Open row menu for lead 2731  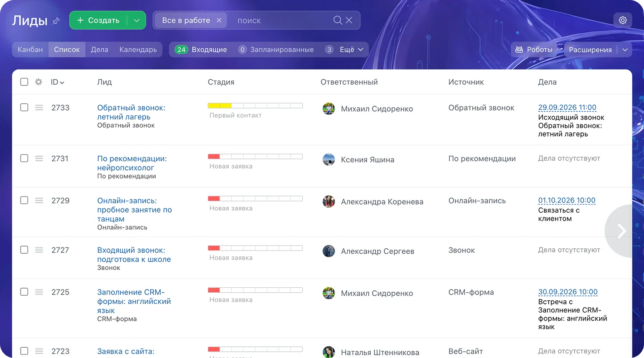pos(39,158)
